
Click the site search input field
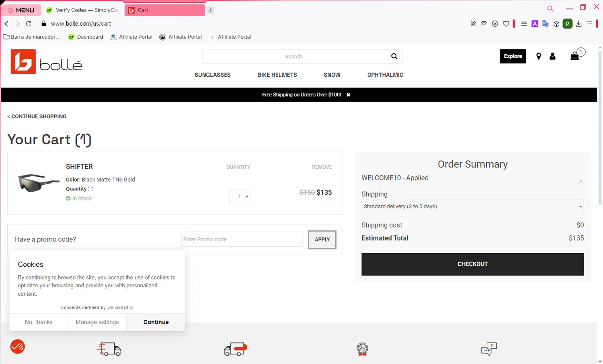295,57
